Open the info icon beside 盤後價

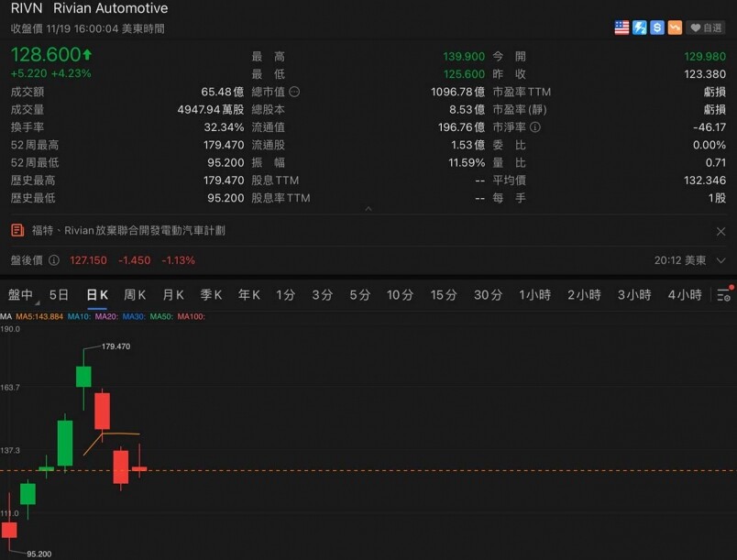point(54,260)
